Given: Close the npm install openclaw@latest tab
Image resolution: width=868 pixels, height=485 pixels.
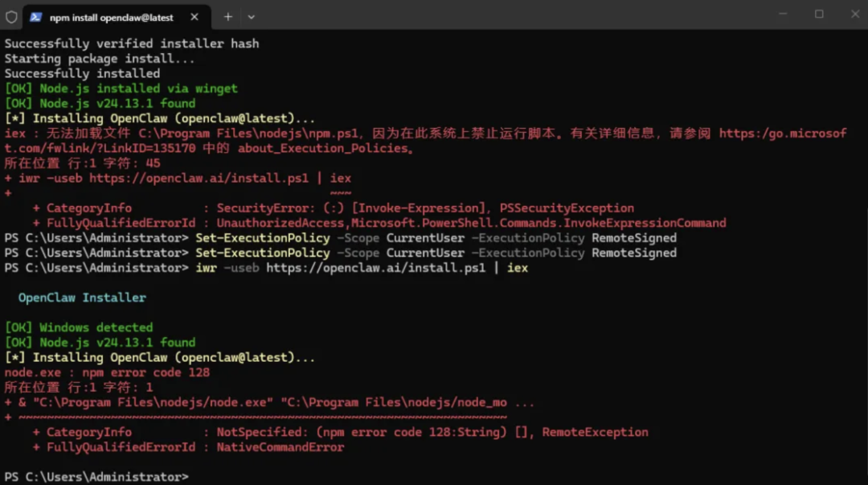Looking at the screenshot, I should click(196, 16).
